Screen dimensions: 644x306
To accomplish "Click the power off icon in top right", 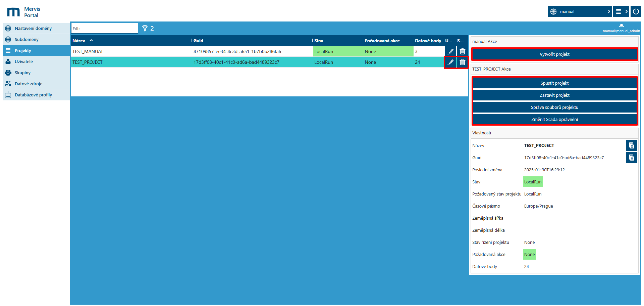I will pyautogui.click(x=636, y=11).
